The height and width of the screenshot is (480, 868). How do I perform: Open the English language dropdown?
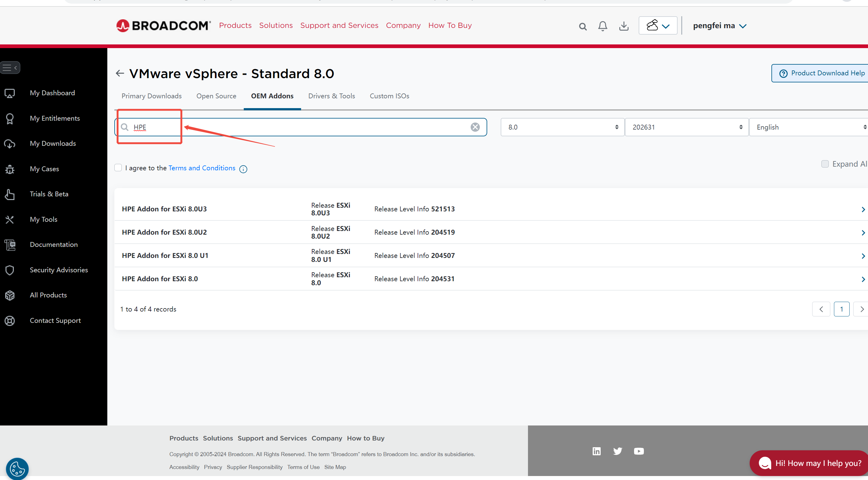pos(808,127)
